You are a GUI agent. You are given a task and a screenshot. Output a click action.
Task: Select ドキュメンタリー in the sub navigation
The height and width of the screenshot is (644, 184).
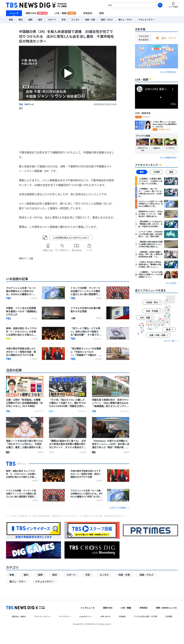pyautogui.click(x=146, y=20)
